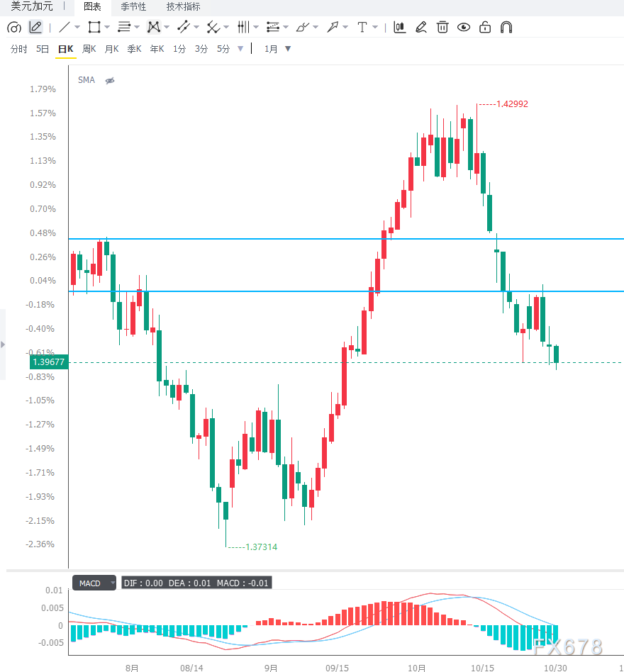The image size is (624, 672).
Task: Select the 月K monthly candlestick period
Action: [x=111, y=50]
